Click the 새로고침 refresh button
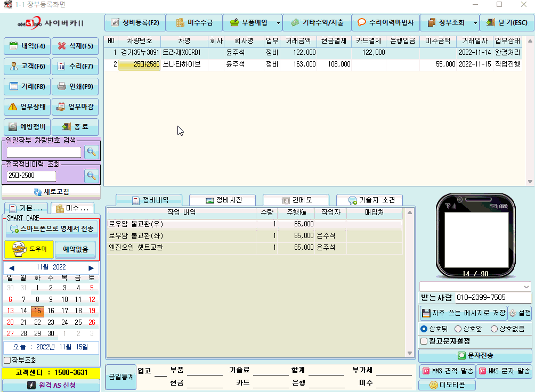 [x=51, y=192]
